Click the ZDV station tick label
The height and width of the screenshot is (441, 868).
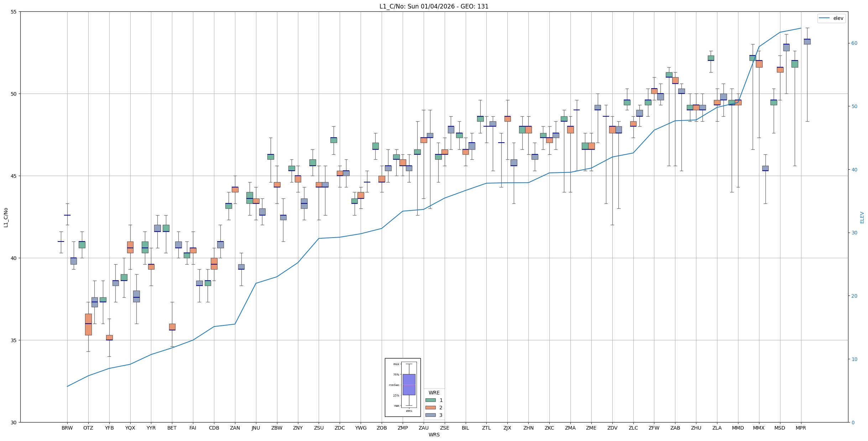pos(612,428)
